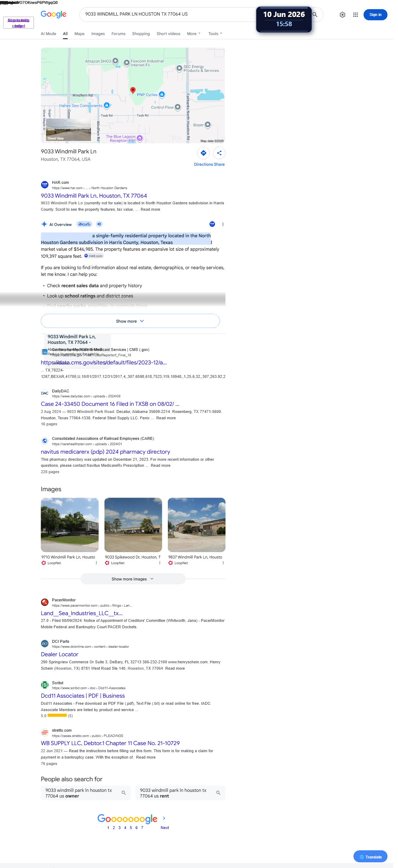Expand the More search filters dropdown
The width and height of the screenshot is (398, 868).
pyautogui.click(x=194, y=34)
